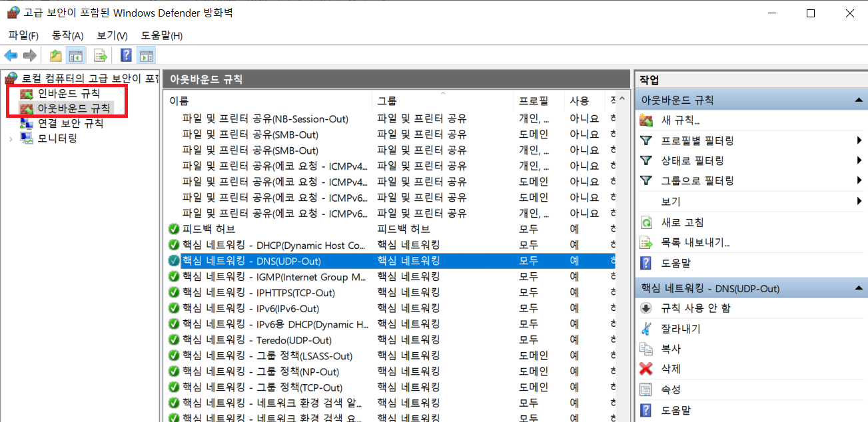Viewport: 868px width, 422px height.
Task: Toggle the action pane show/hide toolbar icon
Action: (x=146, y=56)
